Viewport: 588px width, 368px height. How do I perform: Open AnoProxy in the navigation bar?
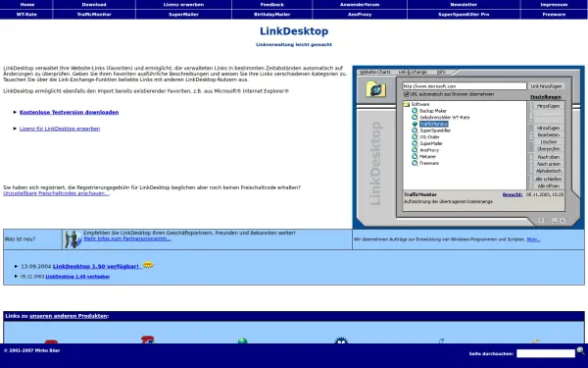(x=360, y=15)
